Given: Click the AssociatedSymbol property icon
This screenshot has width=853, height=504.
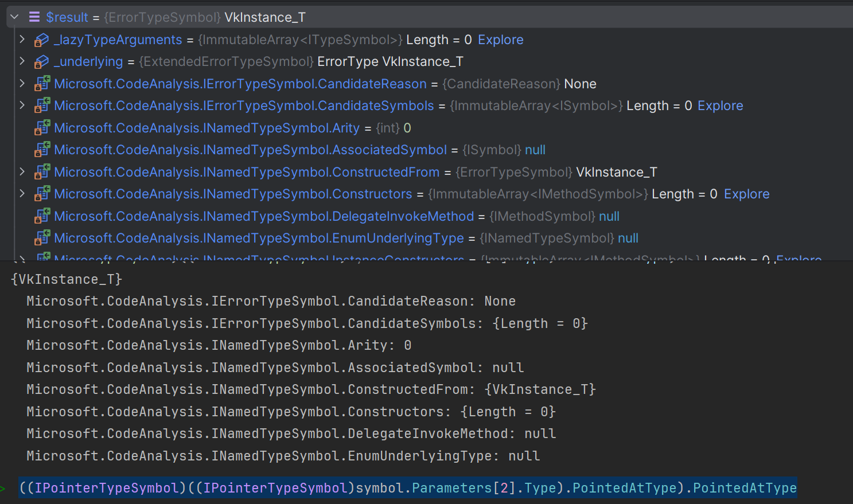Looking at the screenshot, I should point(42,150).
